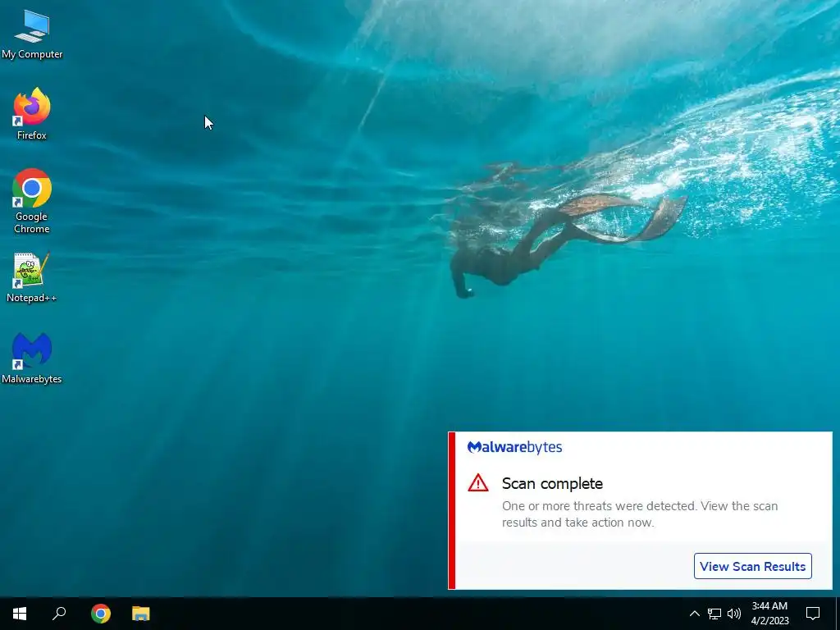Open the Windows Start menu
This screenshot has width=840, height=630.
tap(20, 614)
